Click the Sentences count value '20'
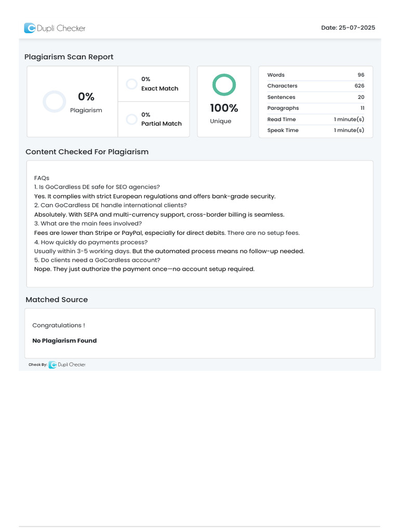Screen dimensions: 399x532 coord(361,97)
